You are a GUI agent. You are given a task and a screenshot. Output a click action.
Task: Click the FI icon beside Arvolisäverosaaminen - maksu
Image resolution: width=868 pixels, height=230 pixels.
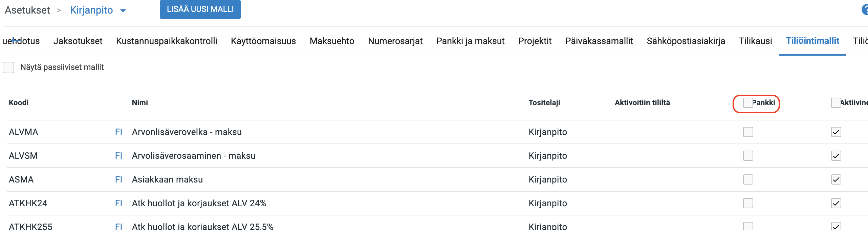(119, 155)
